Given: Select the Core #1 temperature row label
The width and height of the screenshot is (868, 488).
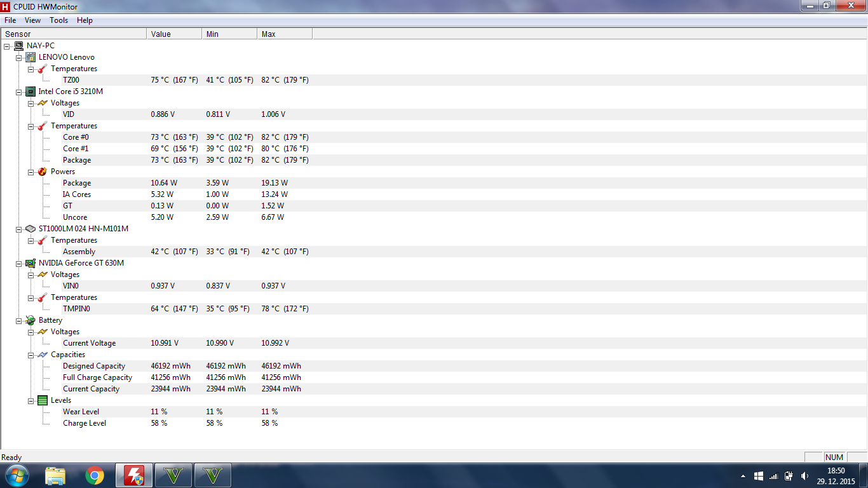Looking at the screenshot, I should pos(76,149).
